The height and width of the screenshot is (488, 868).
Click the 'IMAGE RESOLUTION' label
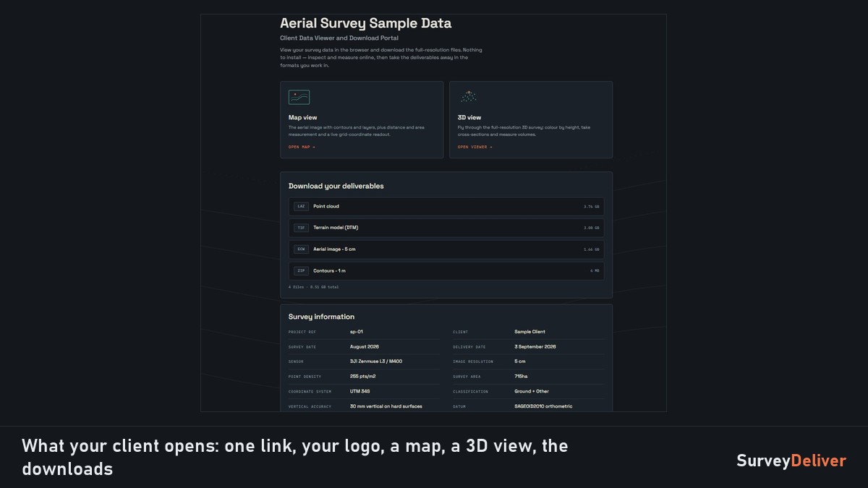473,361
